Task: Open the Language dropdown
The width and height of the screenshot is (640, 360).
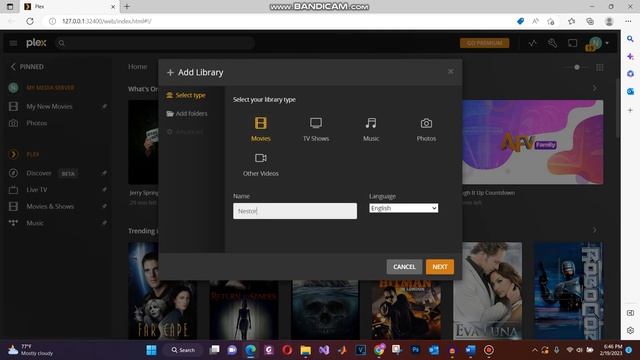Action: [x=403, y=208]
